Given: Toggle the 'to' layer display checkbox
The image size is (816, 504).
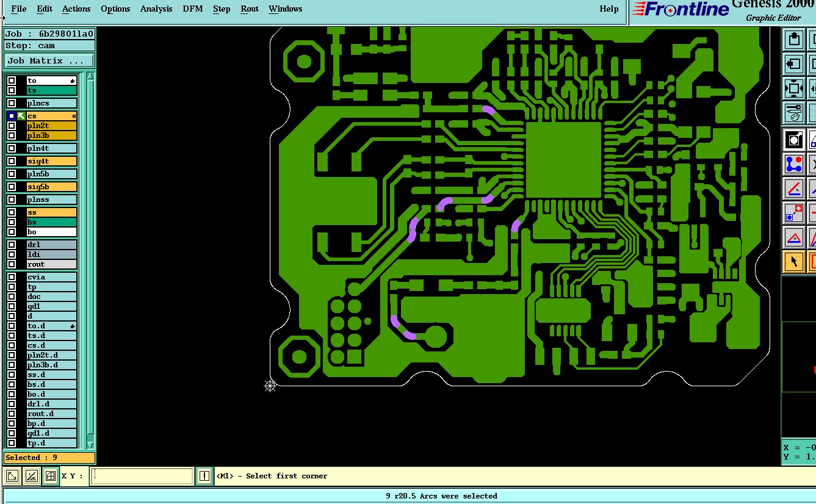Looking at the screenshot, I should (x=12, y=81).
